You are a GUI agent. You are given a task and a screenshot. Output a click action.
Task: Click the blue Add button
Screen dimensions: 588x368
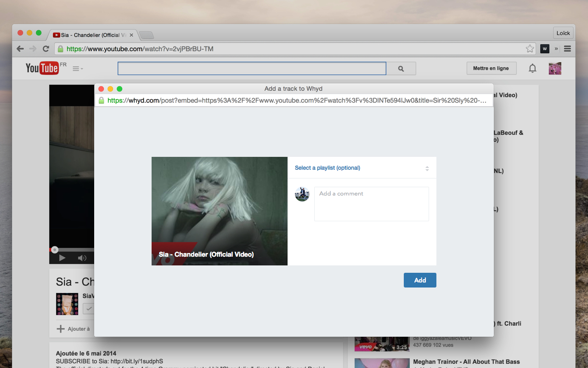click(x=420, y=280)
